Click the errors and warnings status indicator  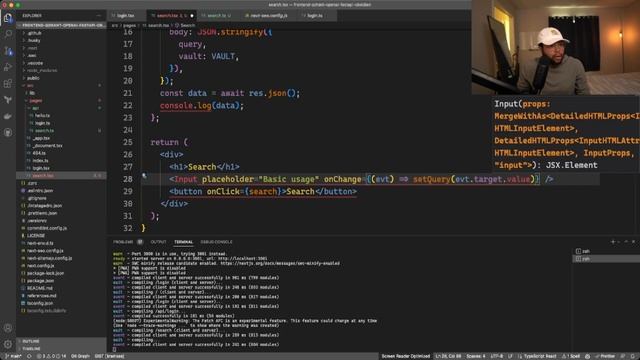52,356
